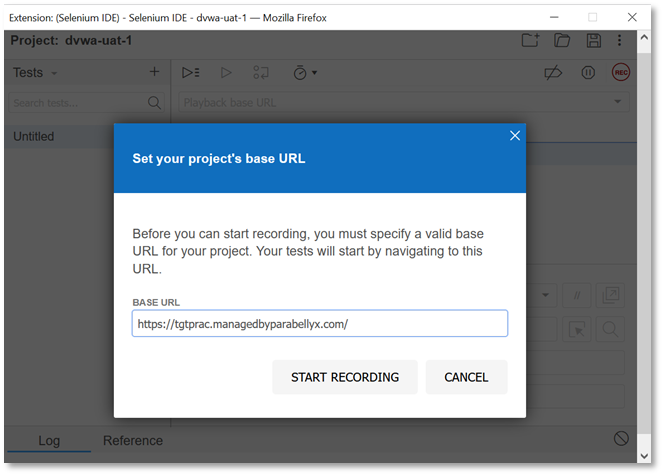Save project floppy disk icon

(594, 40)
